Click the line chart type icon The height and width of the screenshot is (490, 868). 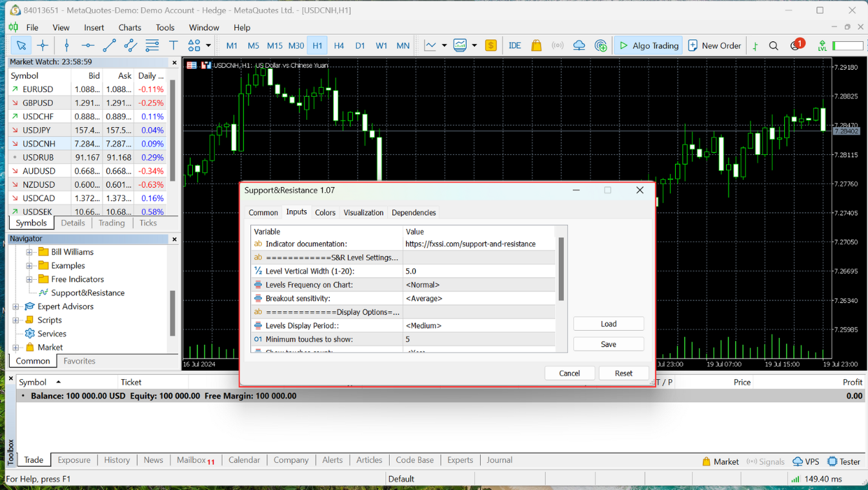pos(430,45)
